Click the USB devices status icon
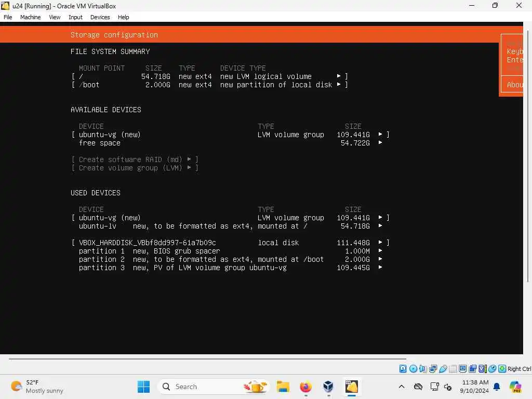 (x=443, y=369)
